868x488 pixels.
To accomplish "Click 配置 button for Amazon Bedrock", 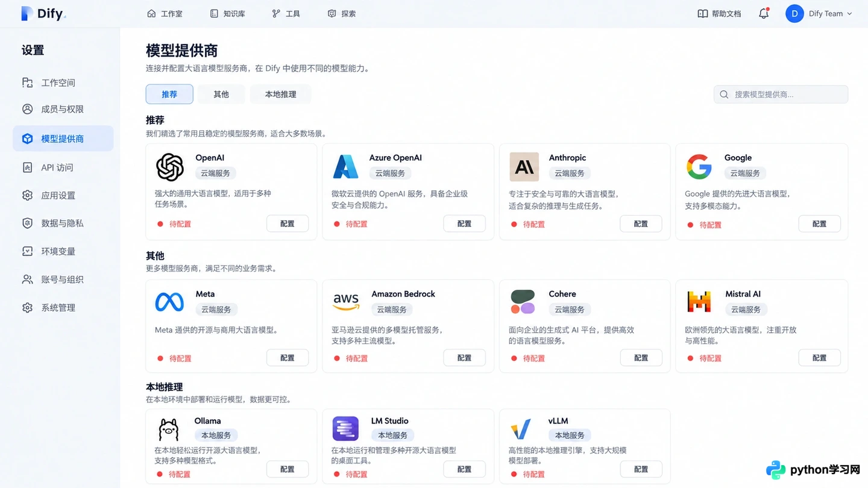I will click(x=464, y=358).
